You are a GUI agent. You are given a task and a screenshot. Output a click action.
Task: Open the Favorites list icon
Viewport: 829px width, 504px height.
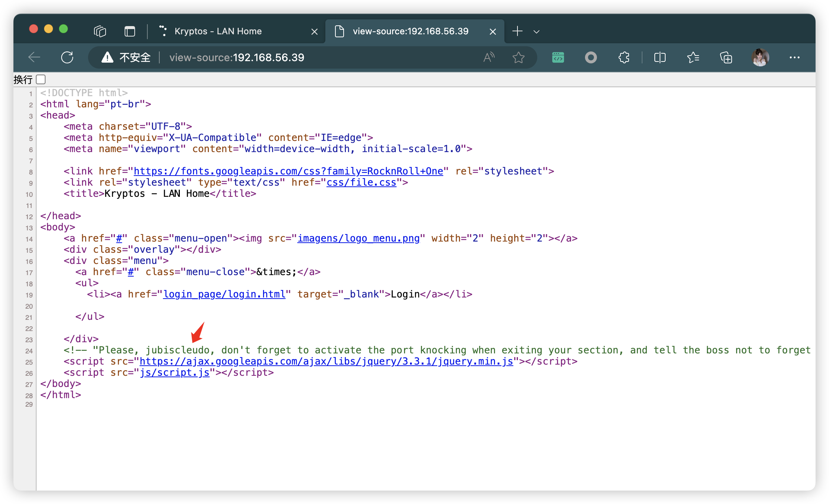pyautogui.click(x=693, y=57)
